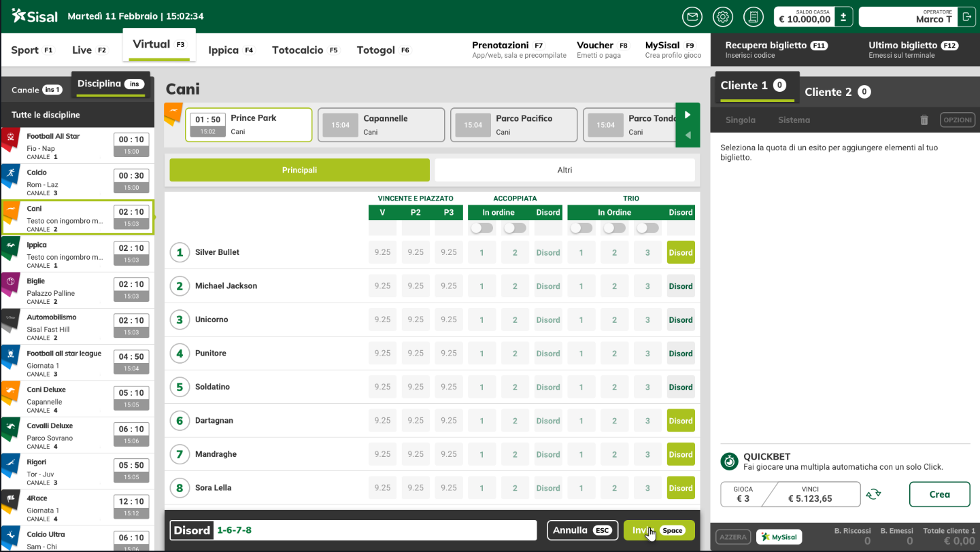Screen dimensions: 980x552
Task: Select Tutte le discipline header
Action: tap(78, 115)
